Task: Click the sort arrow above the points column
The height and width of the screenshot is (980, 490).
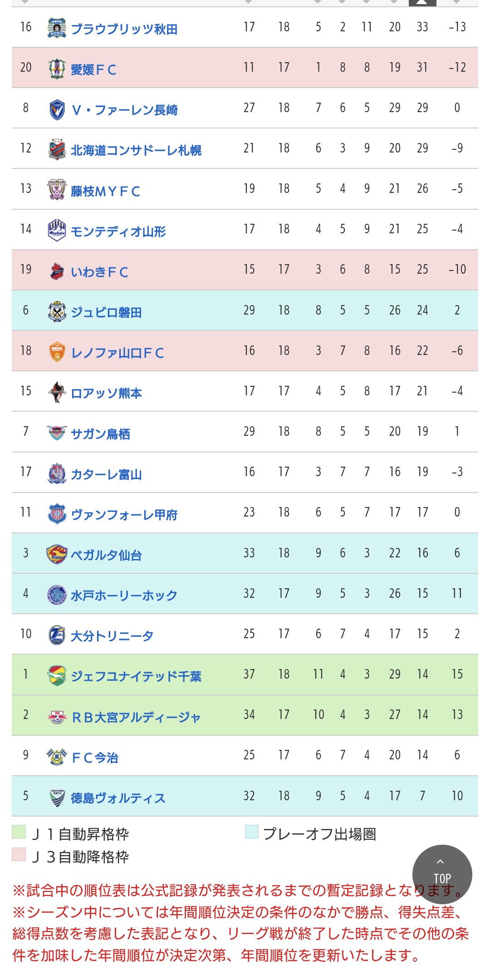Action: click(248, 2)
